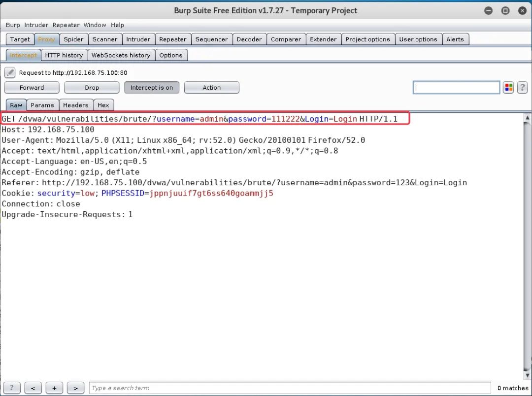Open the Project options tab
Image resolution: width=532 pixels, height=396 pixels.
coord(368,39)
